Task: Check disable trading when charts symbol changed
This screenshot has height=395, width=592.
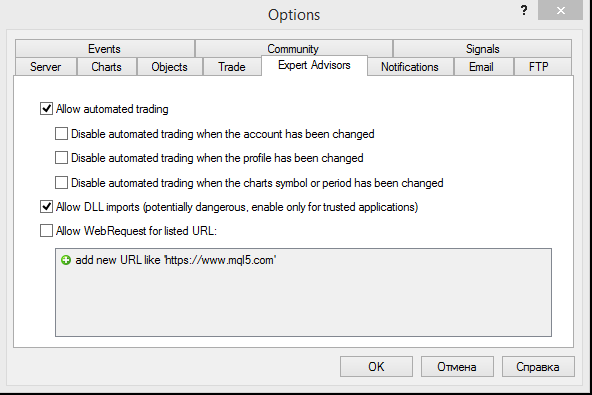Action: [61, 183]
